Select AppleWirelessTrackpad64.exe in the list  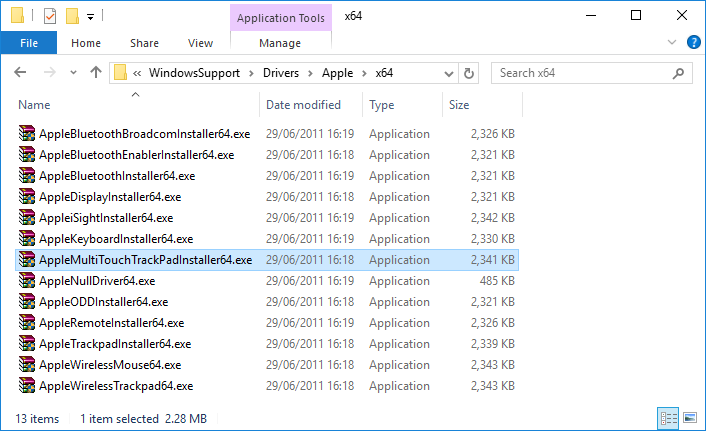tap(267, 386)
